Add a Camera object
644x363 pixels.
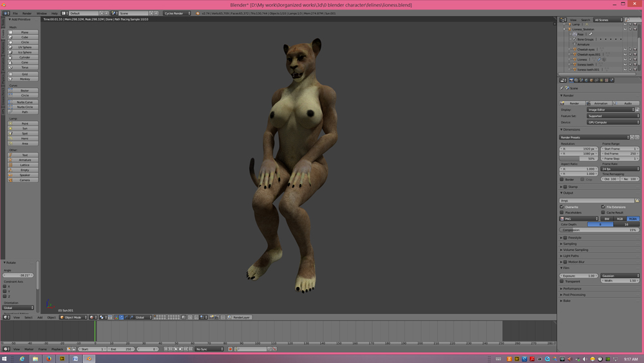tap(24, 180)
